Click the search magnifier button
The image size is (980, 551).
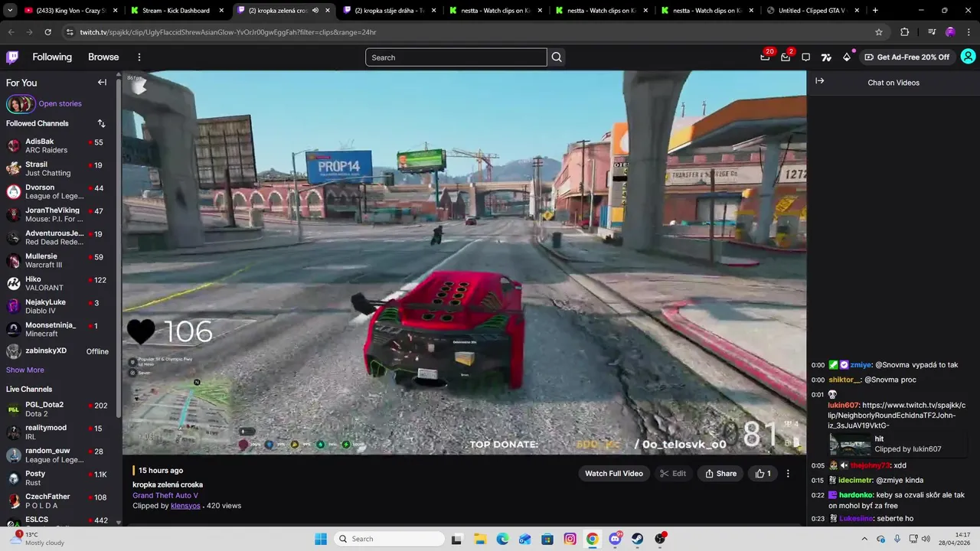[x=557, y=57]
